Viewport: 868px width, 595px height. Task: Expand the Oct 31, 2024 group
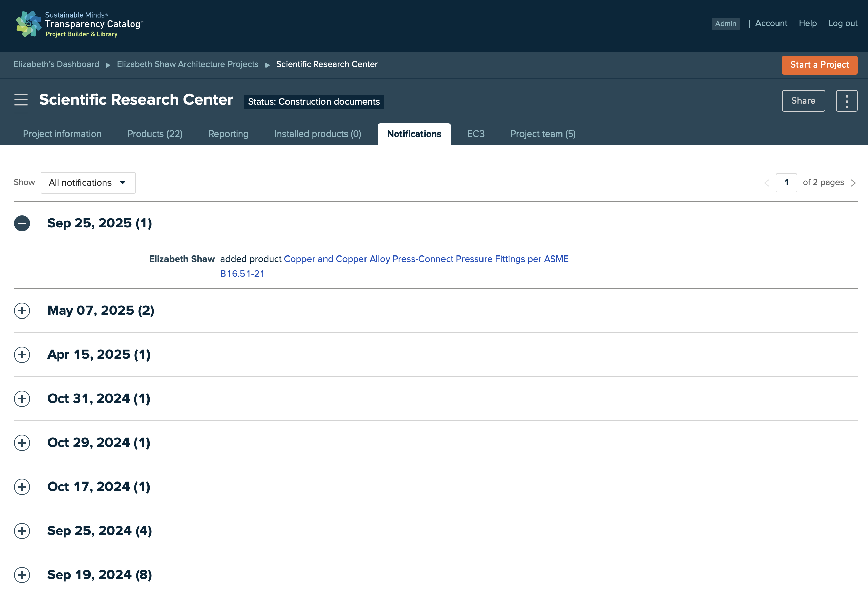(22, 399)
